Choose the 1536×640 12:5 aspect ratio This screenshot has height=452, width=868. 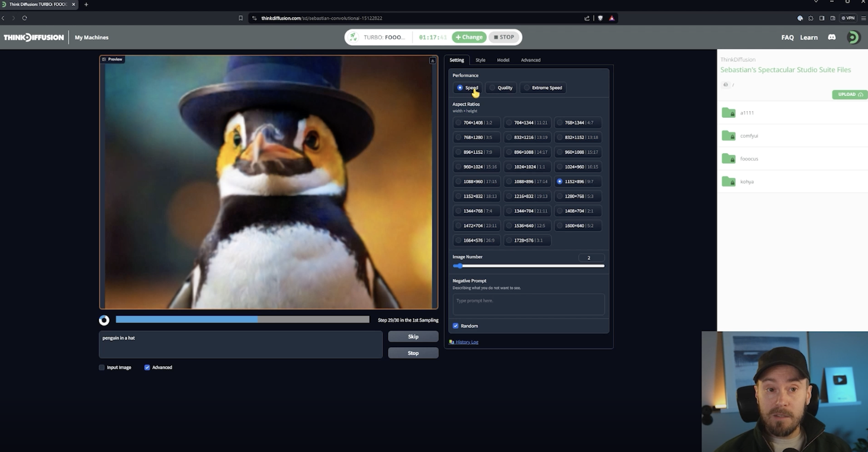pyautogui.click(x=527, y=225)
